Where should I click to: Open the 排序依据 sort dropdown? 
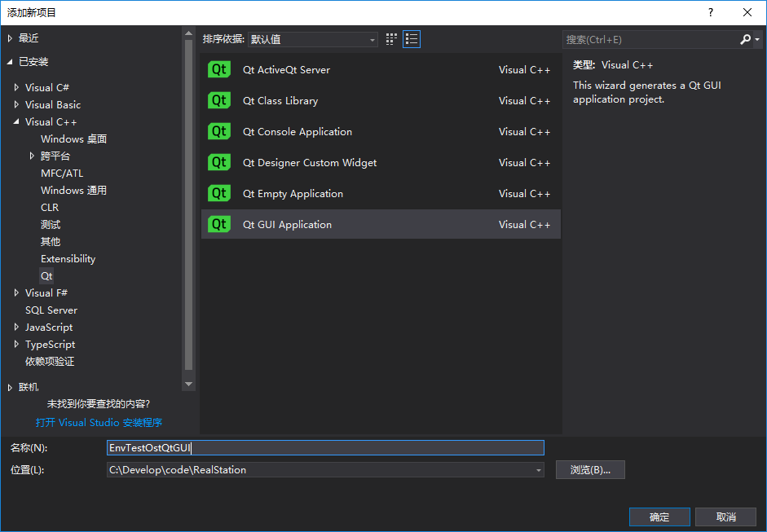click(x=312, y=39)
